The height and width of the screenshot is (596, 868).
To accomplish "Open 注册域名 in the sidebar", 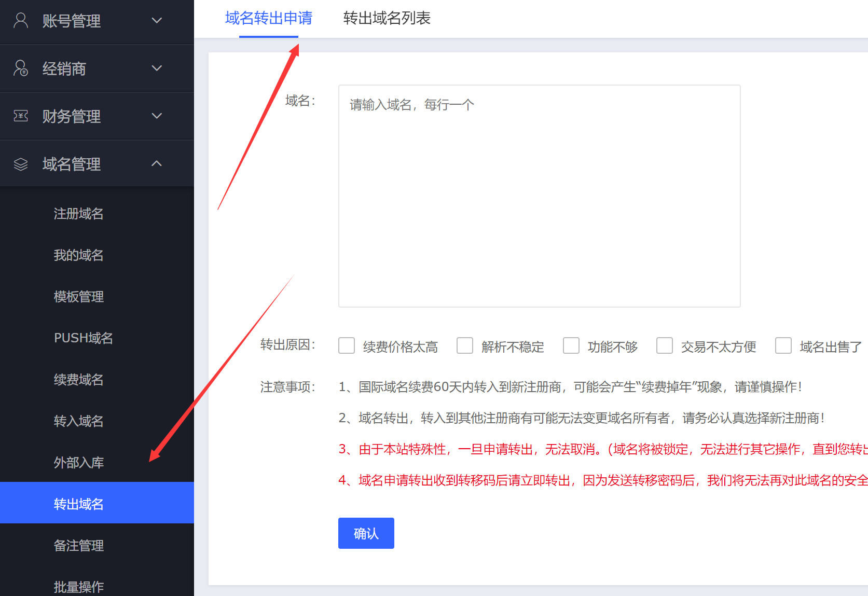I will coord(79,214).
